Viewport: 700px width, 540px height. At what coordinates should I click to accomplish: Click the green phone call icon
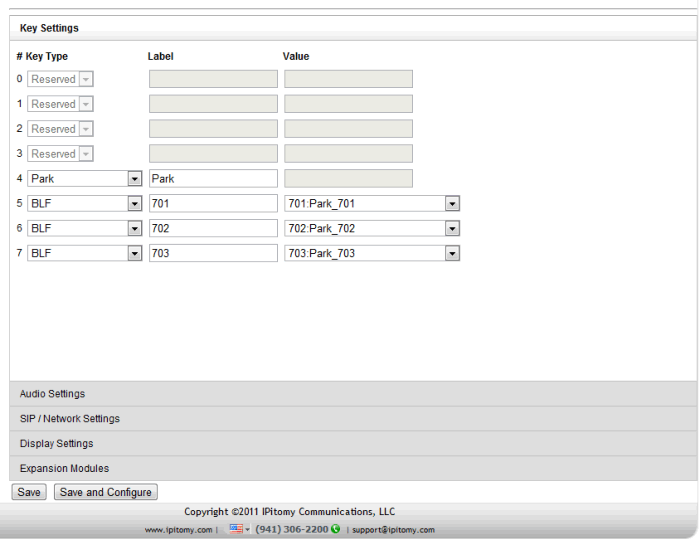click(x=335, y=529)
